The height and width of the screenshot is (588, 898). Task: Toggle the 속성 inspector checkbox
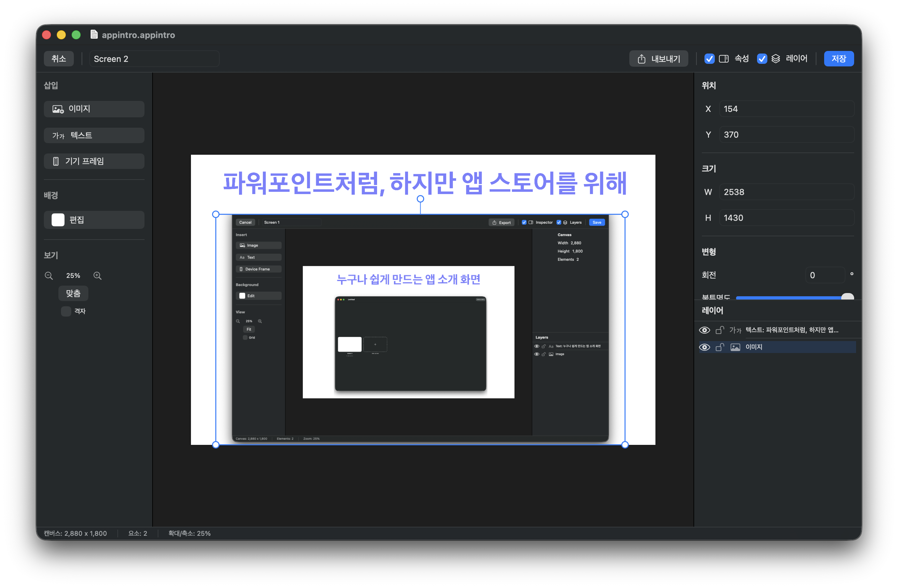coord(709,59)
